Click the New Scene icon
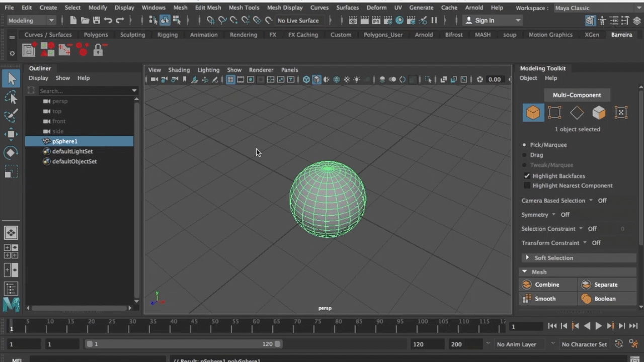The width and height of the screenshot is (644, 362). 73,21
